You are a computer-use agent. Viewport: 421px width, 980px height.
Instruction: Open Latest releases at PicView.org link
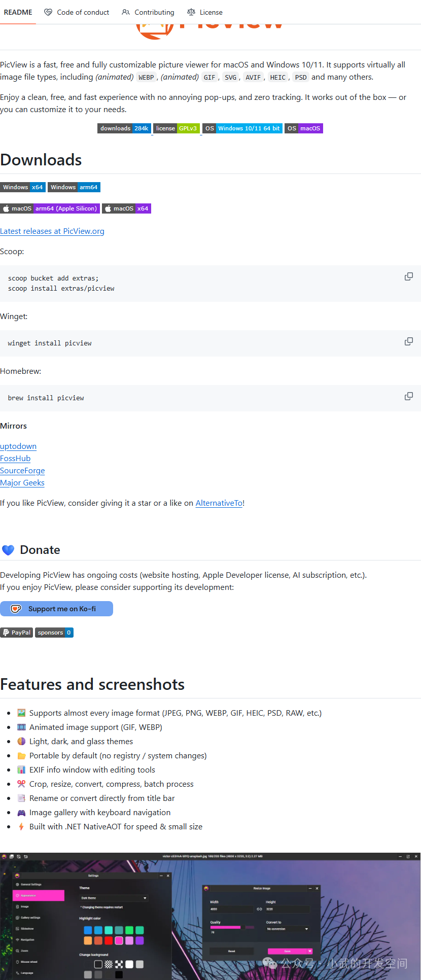[52, 231]
